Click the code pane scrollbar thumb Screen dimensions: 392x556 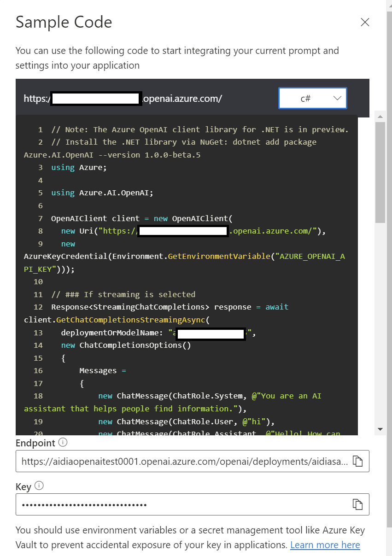point(380,173)
